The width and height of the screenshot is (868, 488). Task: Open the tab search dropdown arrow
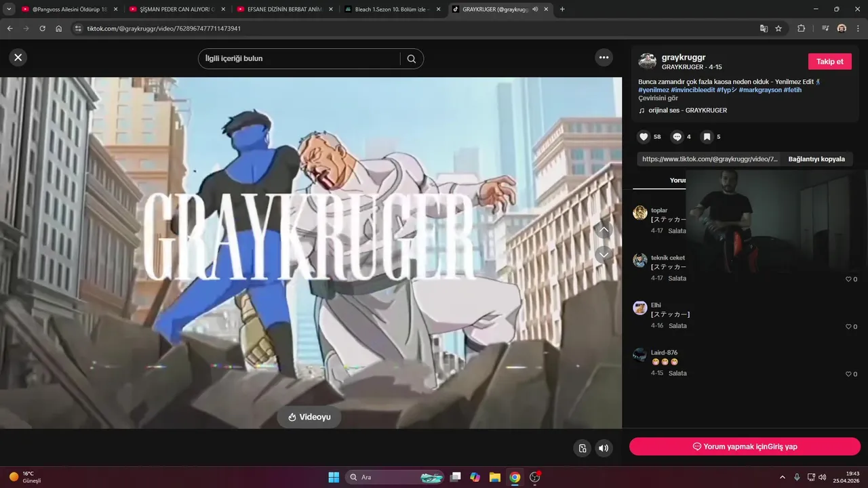coord(9,9)
